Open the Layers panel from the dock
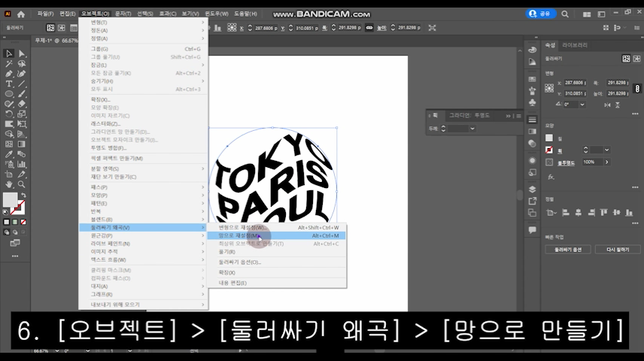This screenshot has height=361, width=644. tap(533, 190)
